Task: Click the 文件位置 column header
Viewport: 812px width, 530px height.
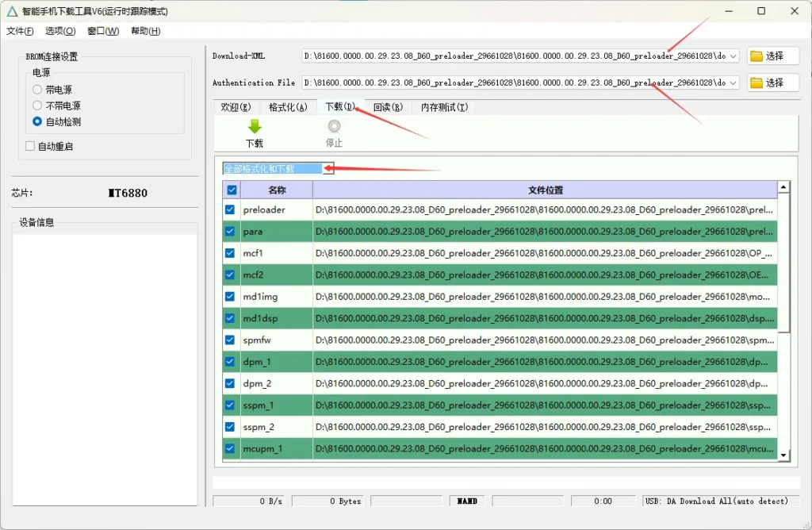Action: point(546,190)
